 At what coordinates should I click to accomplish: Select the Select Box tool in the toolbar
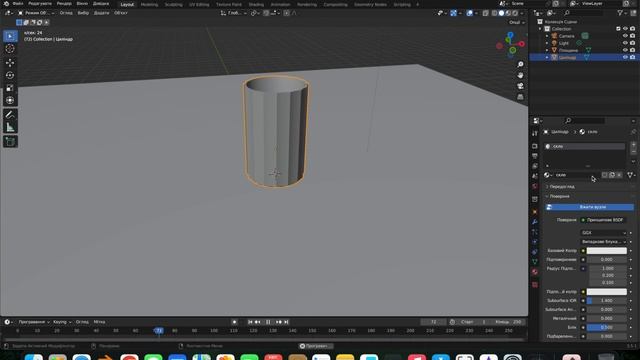pos(10,36)
